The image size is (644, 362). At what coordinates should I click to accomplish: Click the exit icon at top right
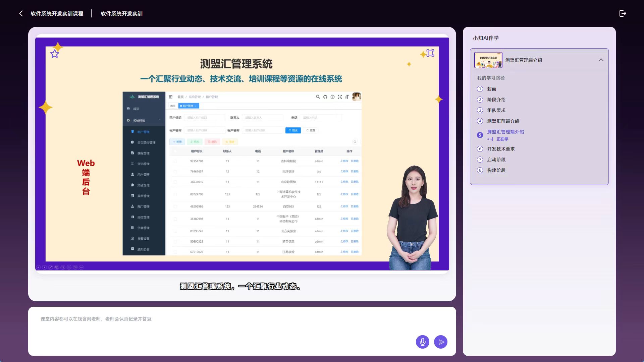(623, 13)
